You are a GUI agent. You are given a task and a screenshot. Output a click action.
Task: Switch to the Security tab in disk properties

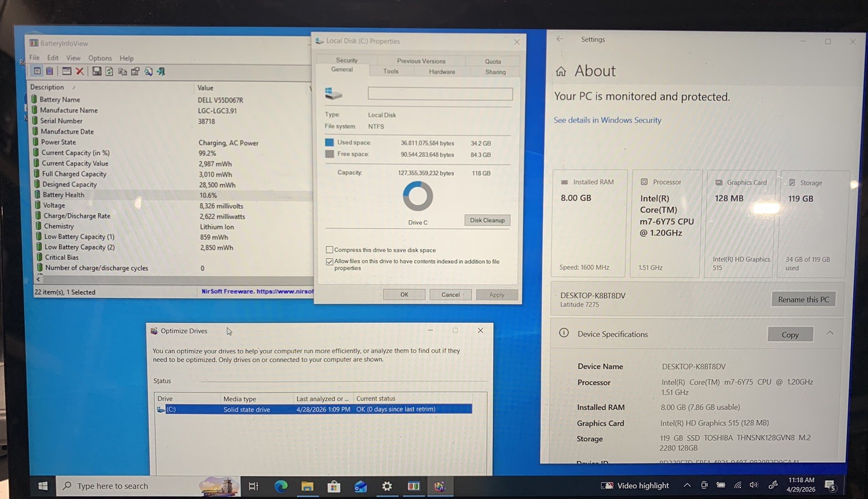tap(347, 60)
